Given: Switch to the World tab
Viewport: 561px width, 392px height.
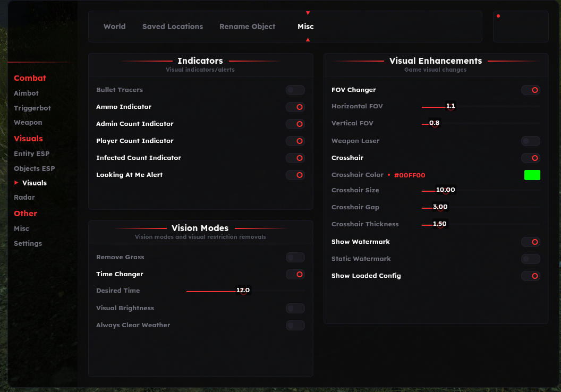Looking at the screenshot, I should pyautogui.click(x=114, y=26).
